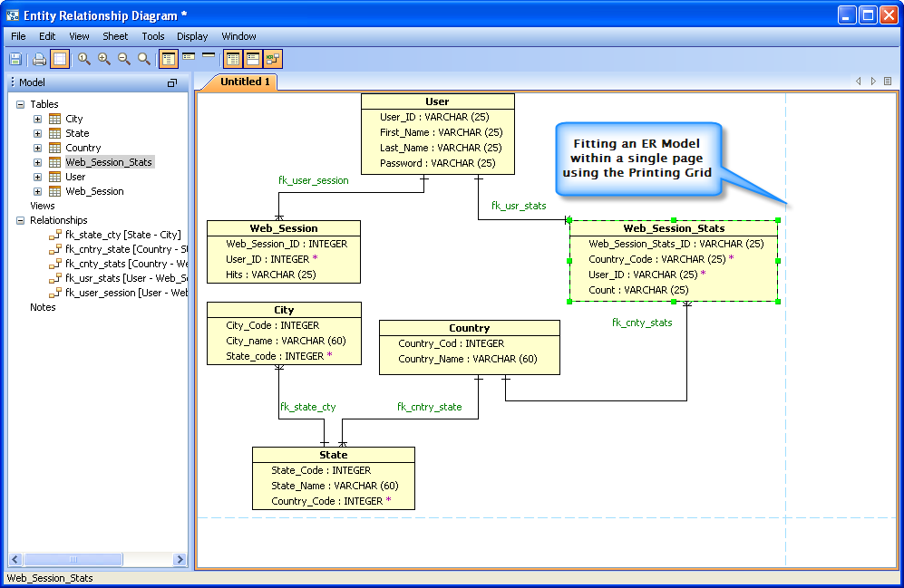Click the plain magnifier fit-zoom icon
904x588 pixels.
pos(144,59)
